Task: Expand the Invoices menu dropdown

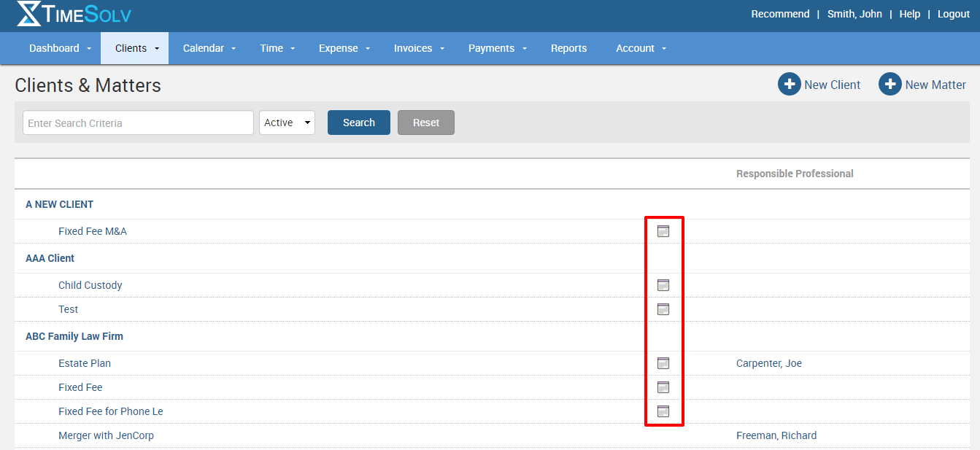Action: [419, 48]
